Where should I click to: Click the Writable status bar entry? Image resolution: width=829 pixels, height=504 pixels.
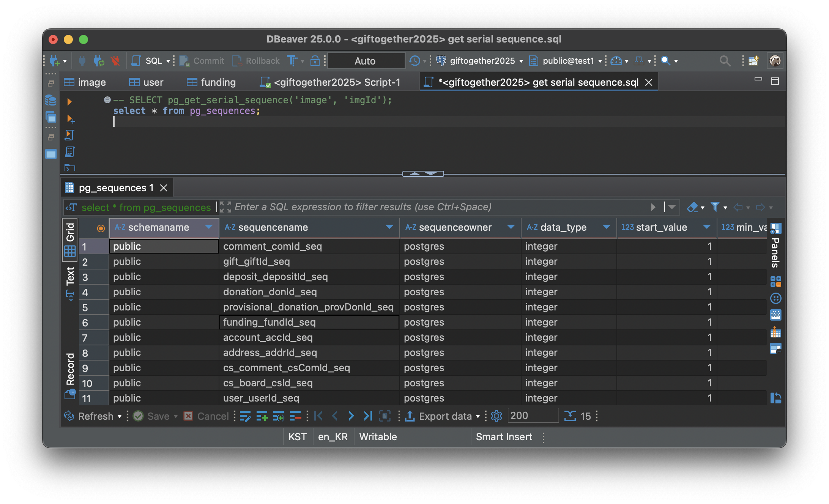pyautogui.click(x=378, y=437)
